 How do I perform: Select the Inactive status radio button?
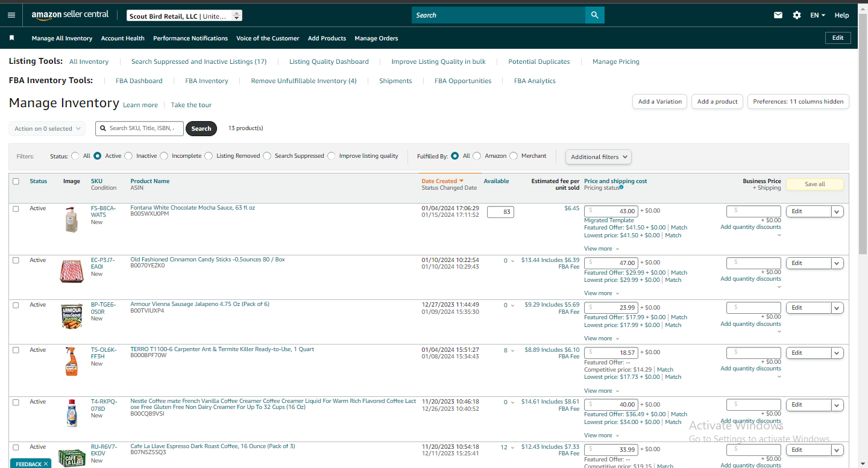pyautogui.click(x=128, y=156)
